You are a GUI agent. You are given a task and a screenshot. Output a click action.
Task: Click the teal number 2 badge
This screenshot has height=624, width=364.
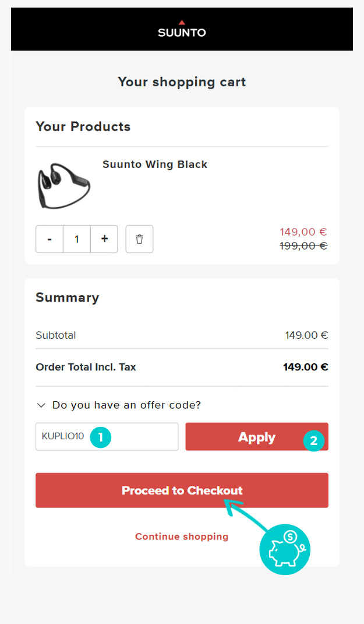pos(313,441)
